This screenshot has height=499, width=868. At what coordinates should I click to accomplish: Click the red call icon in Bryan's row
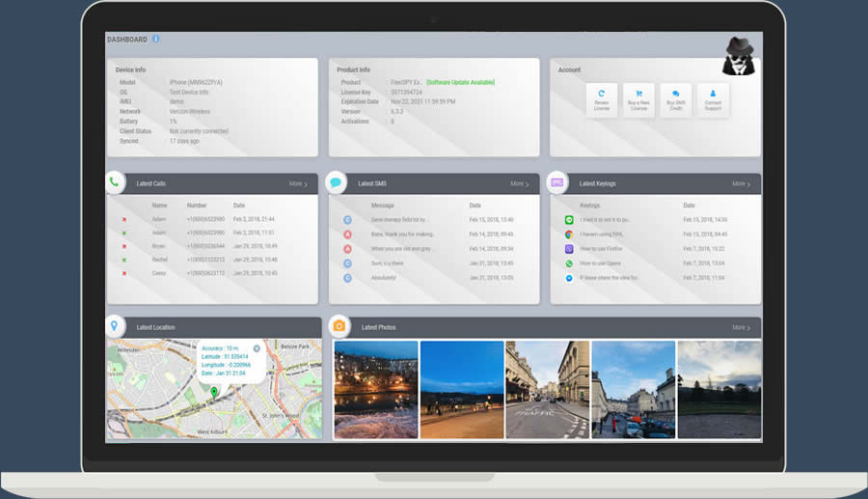click(x=124, y=246)
